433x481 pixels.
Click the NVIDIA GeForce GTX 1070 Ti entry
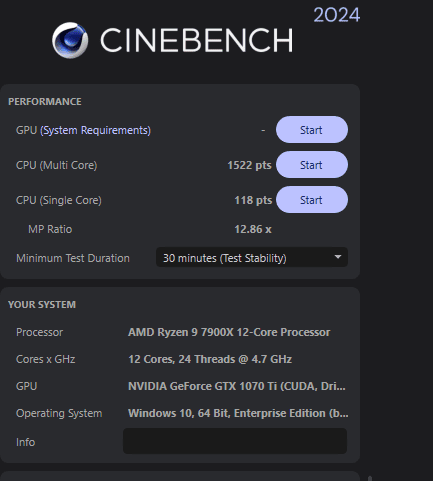(237, 386)
